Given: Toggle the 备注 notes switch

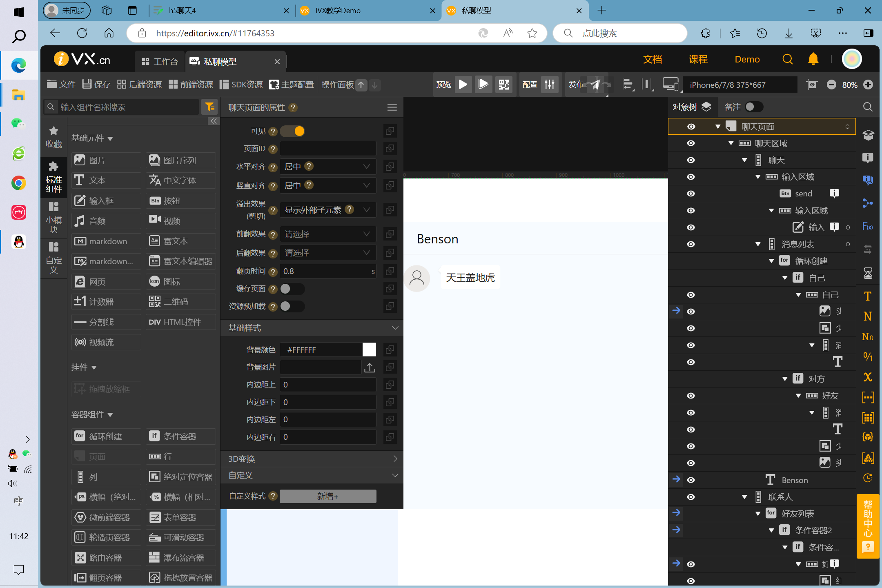Looking at the screenshot, I should click(754, 107).
